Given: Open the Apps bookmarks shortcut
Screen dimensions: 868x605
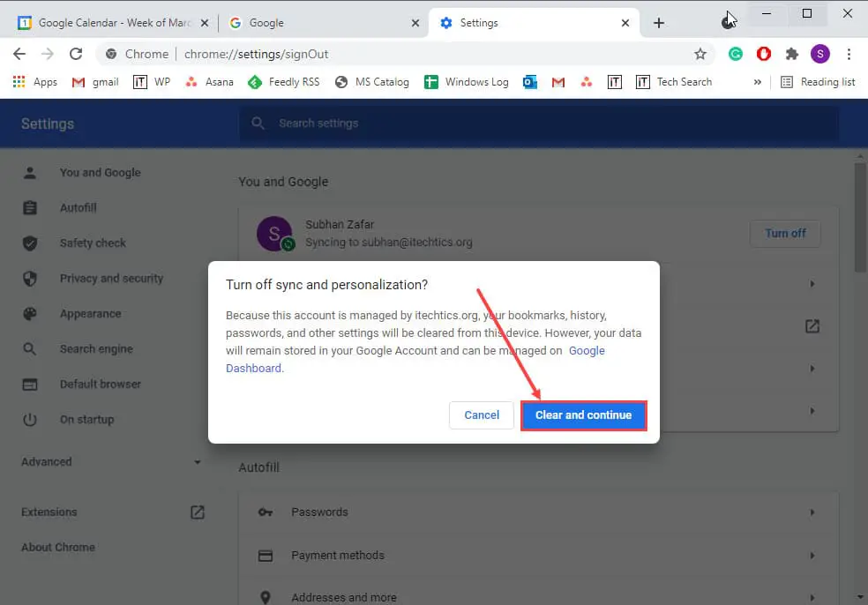Looking at the screenshot, I should tap(35, 82).
